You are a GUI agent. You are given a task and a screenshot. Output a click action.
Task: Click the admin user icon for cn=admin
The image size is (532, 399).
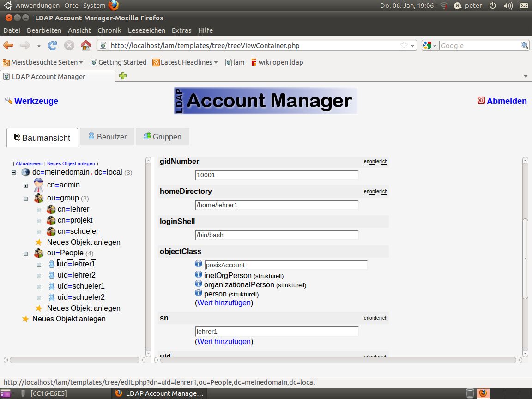pyautogui.click(x=39, y=185)
